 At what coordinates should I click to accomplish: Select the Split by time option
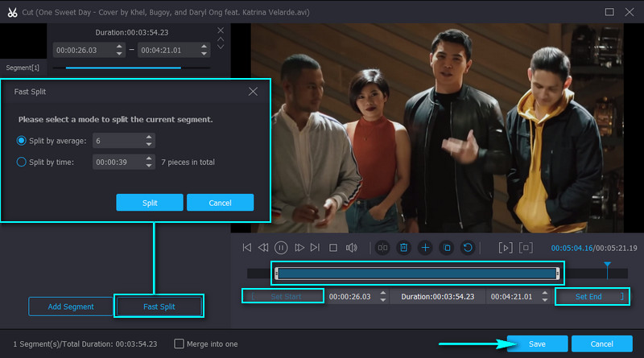[22, 162]
